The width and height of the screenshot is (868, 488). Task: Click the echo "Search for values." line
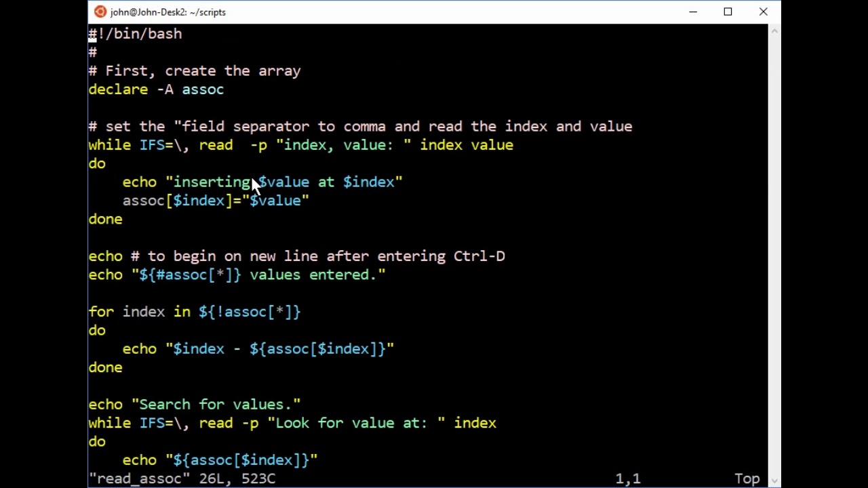195,404
